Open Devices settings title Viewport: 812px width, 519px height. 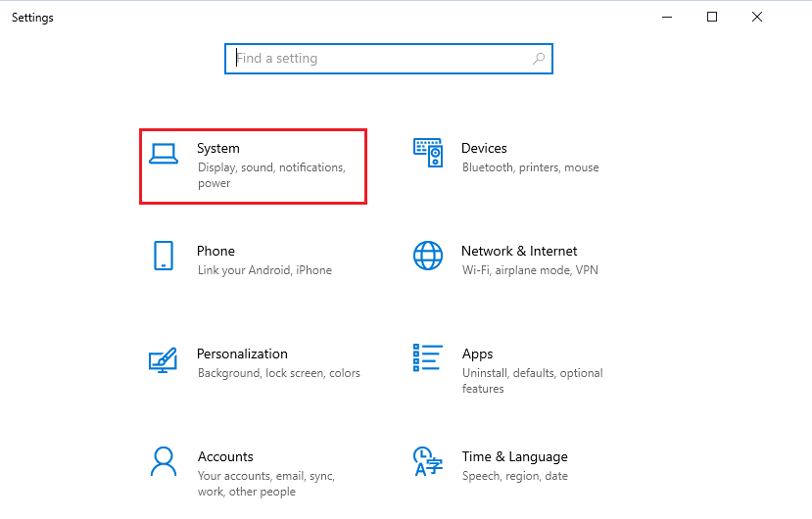[x=484, y=148]
